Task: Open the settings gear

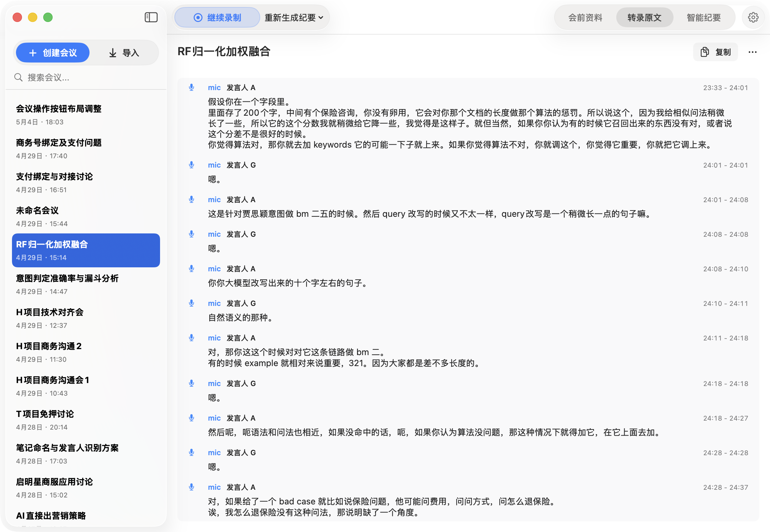Action: pos(753,17)
